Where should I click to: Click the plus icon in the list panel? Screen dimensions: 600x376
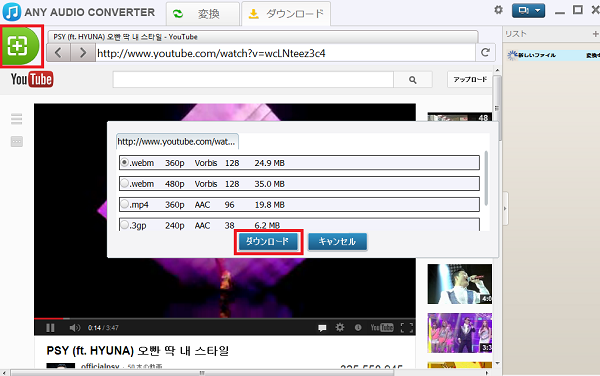coord(595,34)
